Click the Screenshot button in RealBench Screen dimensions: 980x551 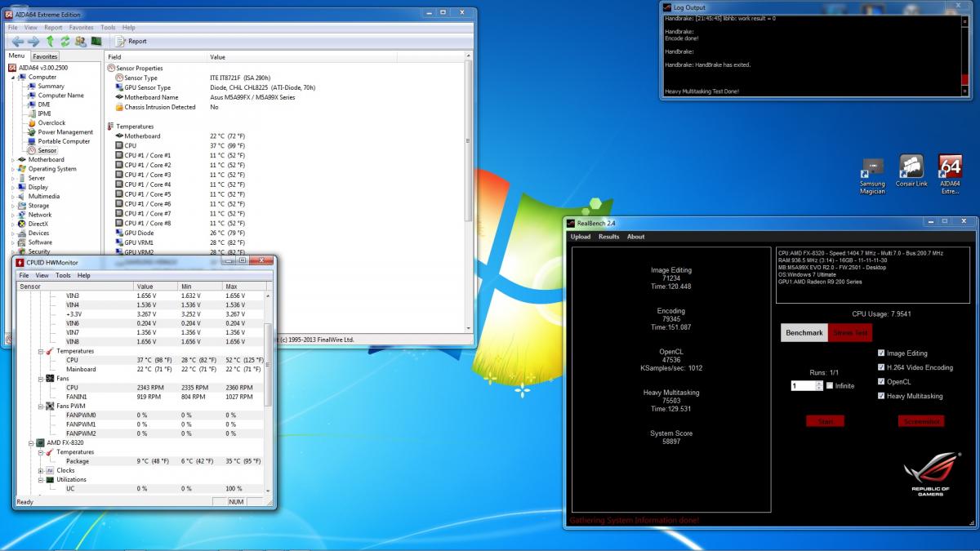pyautogui.click(x=921, y=421)
